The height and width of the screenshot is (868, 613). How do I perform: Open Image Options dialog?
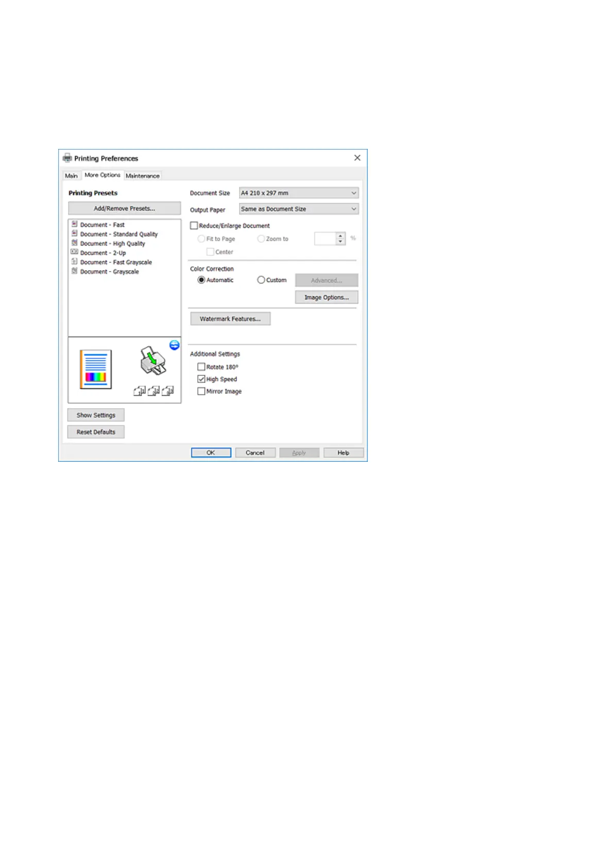pos(327,297)
